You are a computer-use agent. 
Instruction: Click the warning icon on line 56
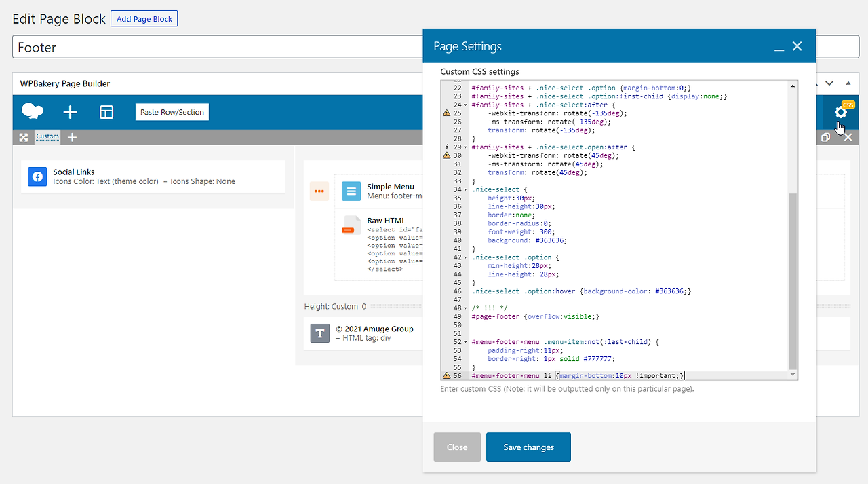pos(446,375)
